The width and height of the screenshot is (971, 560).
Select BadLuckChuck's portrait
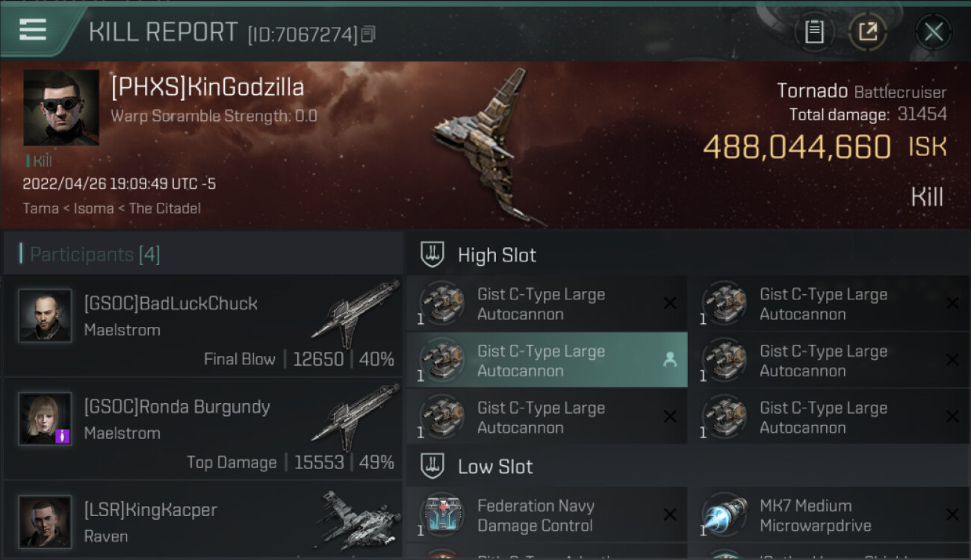(45, 316)
